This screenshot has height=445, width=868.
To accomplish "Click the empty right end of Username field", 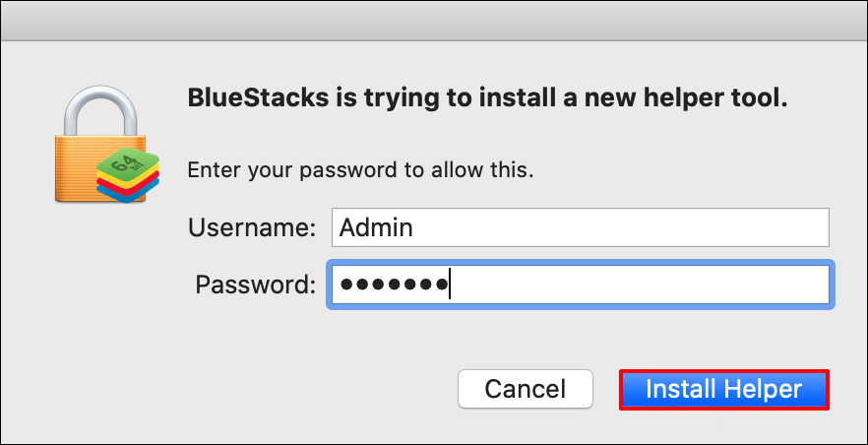I will (x=768, y=227).
